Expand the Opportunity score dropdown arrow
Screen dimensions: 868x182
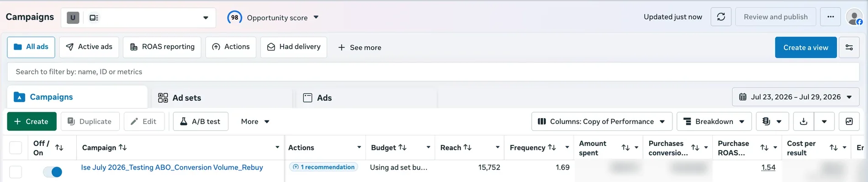pyautogui.click(x=316, y=17)
